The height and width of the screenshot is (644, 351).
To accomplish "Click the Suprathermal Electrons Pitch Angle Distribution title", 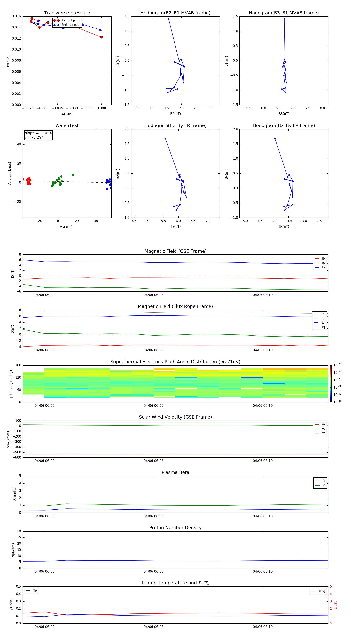I will [175, 362].
